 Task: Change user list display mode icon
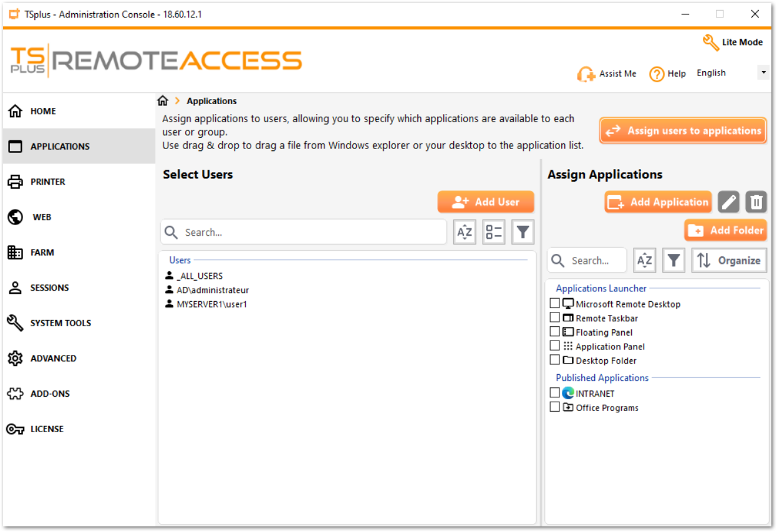493,231
